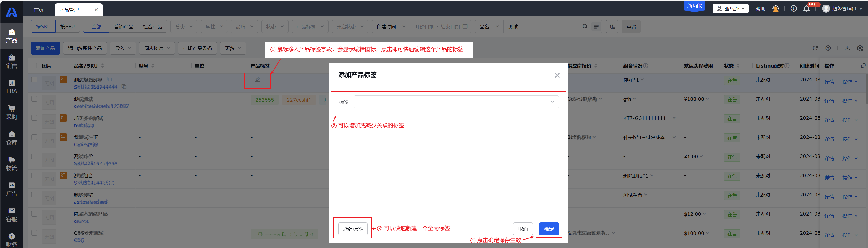Open the 品牌 filter dropdown
Viewport: 868px width, 248px height.
pyautogui.click(x=244, y=27)
